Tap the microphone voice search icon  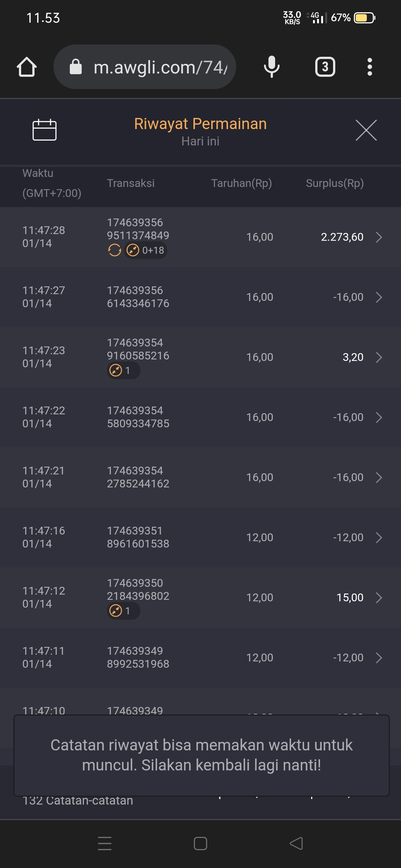click(271, 67)
